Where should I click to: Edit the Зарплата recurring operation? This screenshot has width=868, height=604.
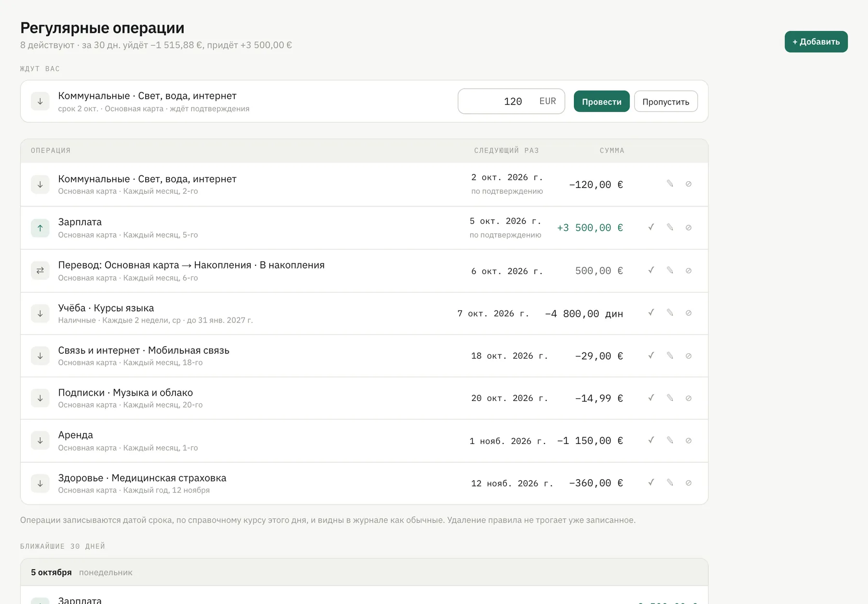[670, 227]
